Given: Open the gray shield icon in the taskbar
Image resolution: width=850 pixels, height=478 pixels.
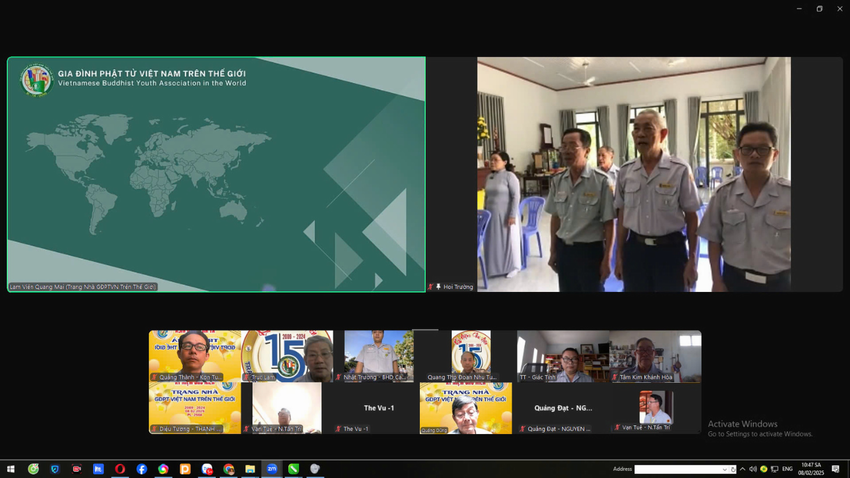Looking at the screenshot, I should pos(315,469).
